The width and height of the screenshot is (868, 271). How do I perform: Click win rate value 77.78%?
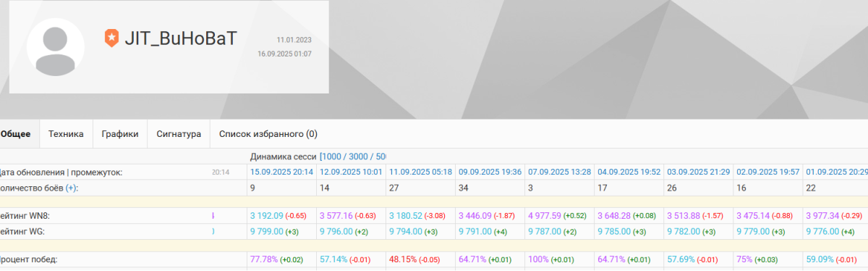pos(263,259)
